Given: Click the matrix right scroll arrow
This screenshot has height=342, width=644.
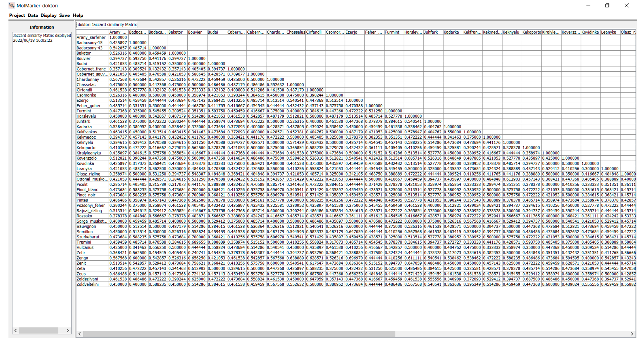Looking at the screenshot, I should (x=632, y=334).
